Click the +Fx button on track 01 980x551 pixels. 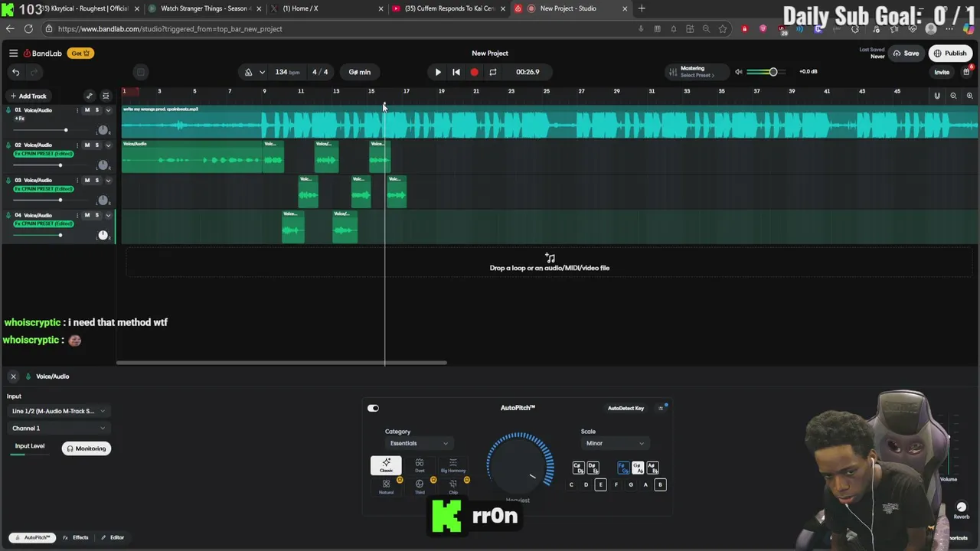click(20, 119)
